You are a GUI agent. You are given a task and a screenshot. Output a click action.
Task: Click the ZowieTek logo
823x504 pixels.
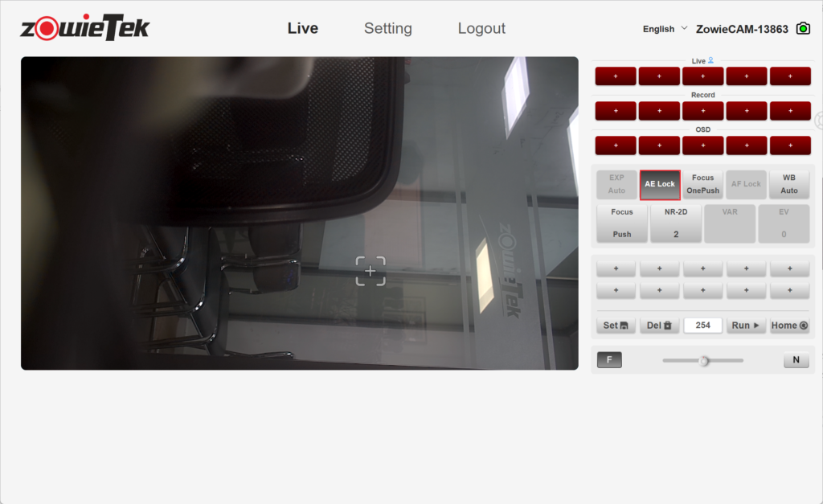85,28
